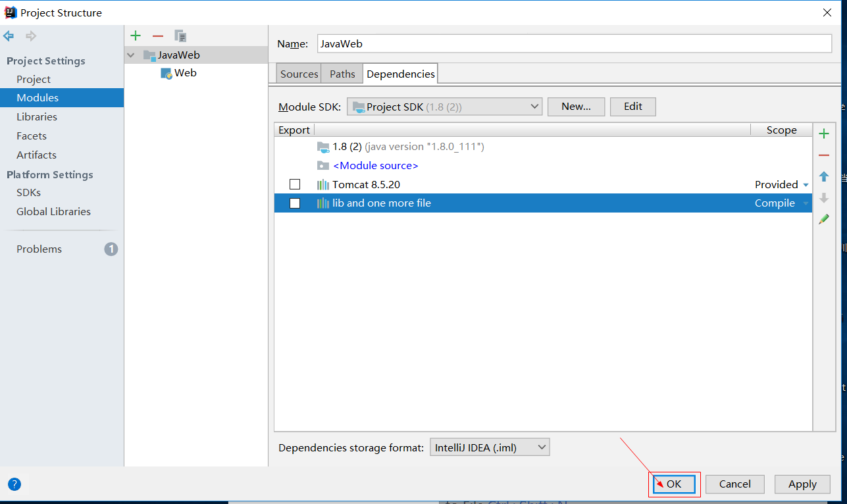Open the Module SDK dropdown
Screen dimensions: 847x504
[444, 107]
